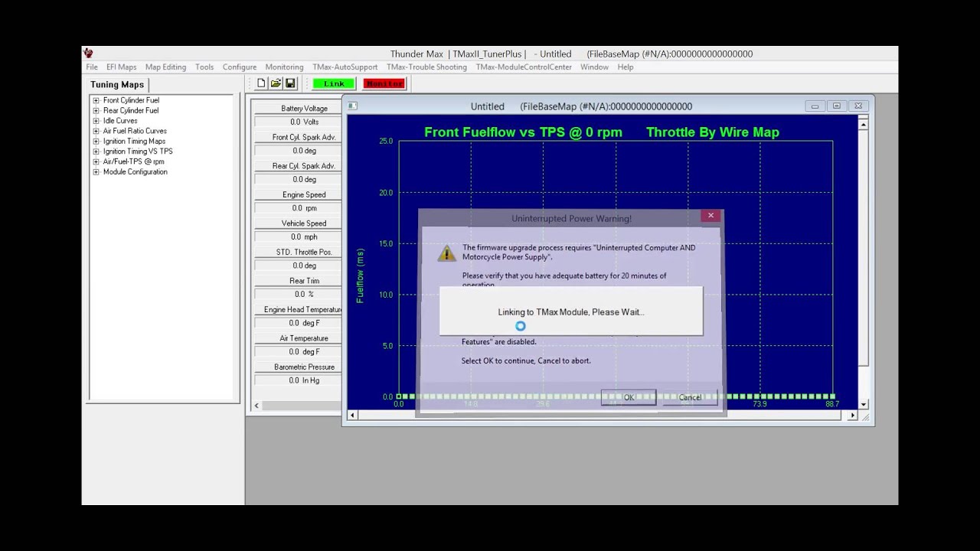This screenshot has height=551, width=980.
Task: Minimize the Untitled map child window
Action: point(815,106)
